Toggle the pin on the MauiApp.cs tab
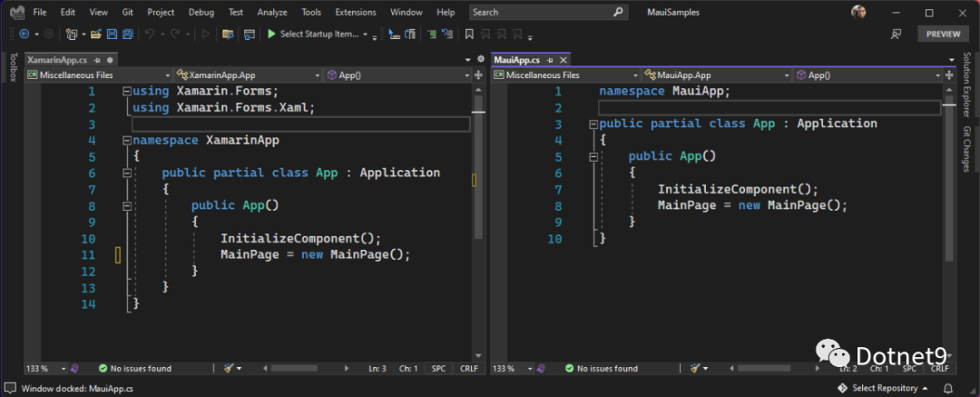This screenshot has width=980, height=397. pos(549,60)
